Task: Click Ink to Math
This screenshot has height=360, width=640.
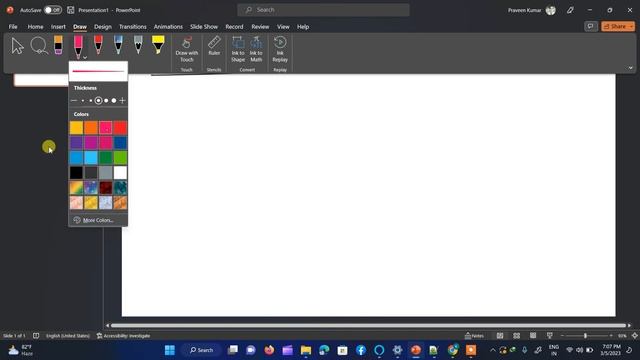Action: tap(256, 49)
